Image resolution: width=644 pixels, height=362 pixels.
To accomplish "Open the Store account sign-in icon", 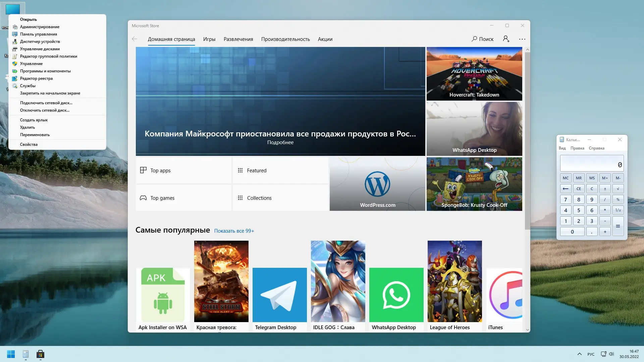I will click(506, 39).
